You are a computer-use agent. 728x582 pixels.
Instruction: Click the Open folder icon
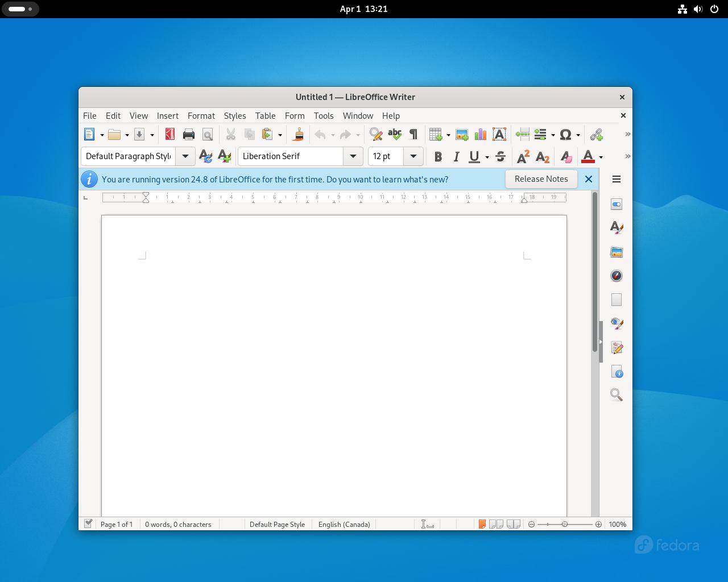[114, 135]
